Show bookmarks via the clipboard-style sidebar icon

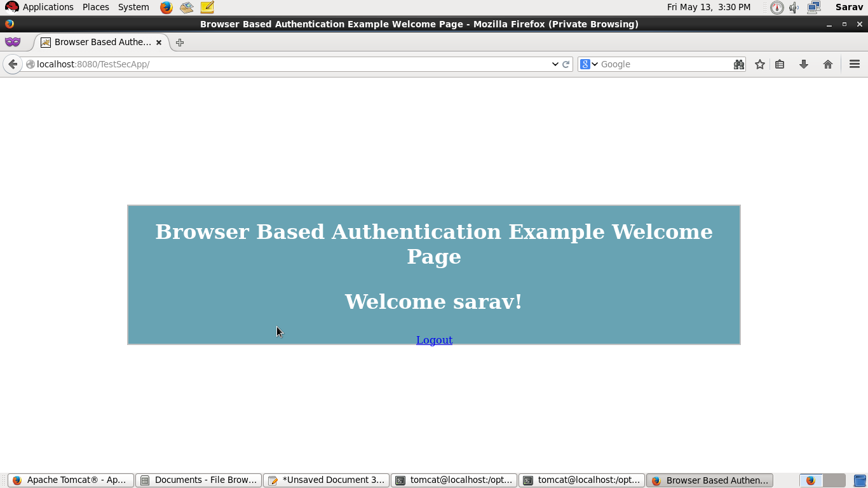coord(780,64)
